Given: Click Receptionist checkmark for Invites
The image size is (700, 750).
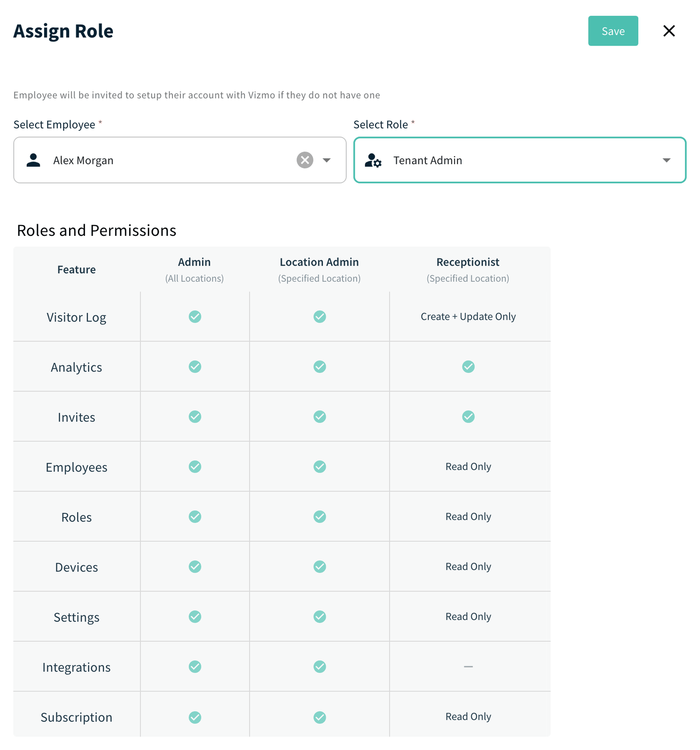Looking at the screenshot, I should (x=468, y=416).
